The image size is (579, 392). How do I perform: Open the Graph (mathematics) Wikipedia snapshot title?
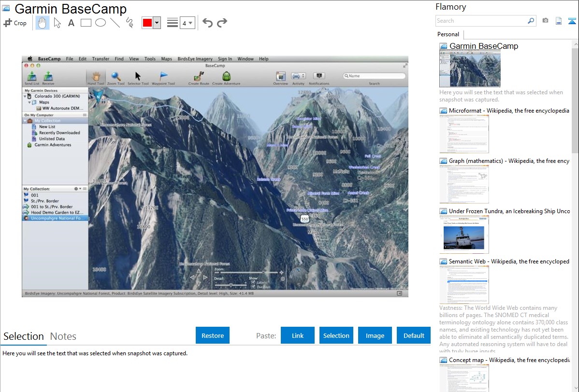[509, 161]
